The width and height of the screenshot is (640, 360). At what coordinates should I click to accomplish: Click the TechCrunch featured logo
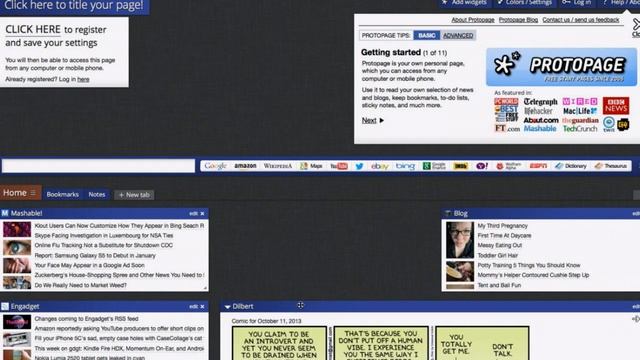coord(580,129)
